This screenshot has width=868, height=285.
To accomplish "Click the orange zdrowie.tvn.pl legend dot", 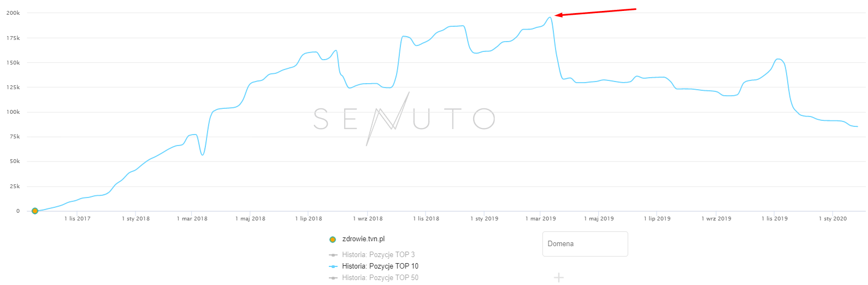I will click(333, 240).
